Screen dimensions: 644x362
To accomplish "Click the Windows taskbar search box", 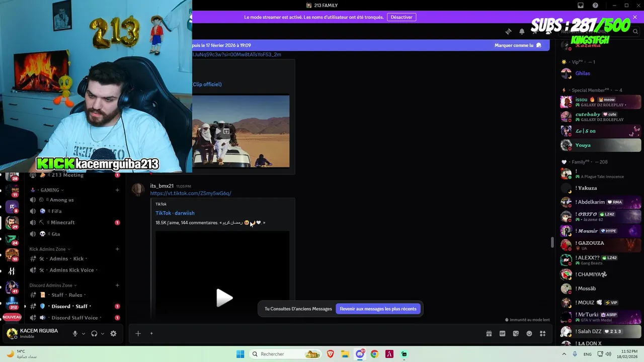I will click(286, 354).
